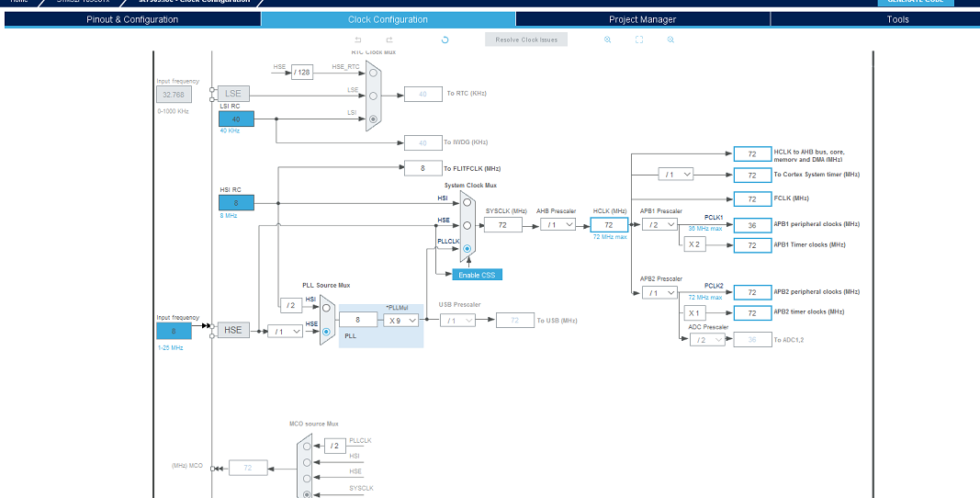This screenshot has width=980, height=498.
Task: Select HSE_RTC in RTC Clock Mux
Action: tap(373, 73)
